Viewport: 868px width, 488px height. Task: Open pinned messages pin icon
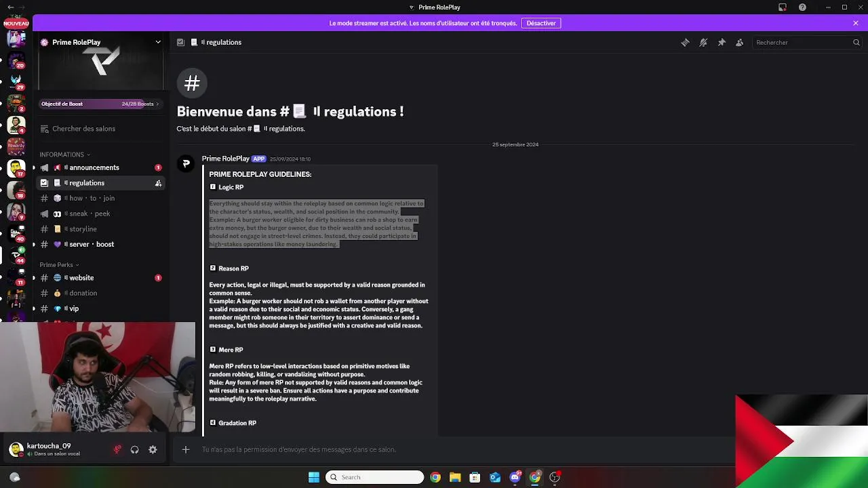722,42
